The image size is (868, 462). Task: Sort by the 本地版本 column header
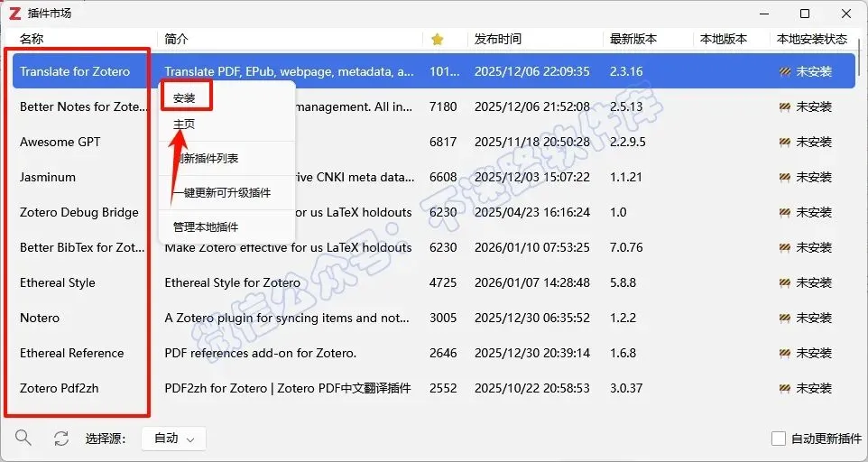click(724, 40)
